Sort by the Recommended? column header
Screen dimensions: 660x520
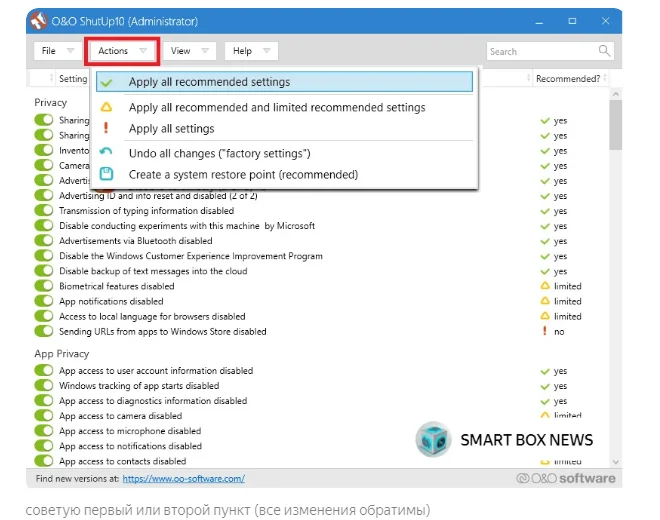(570, 78)
